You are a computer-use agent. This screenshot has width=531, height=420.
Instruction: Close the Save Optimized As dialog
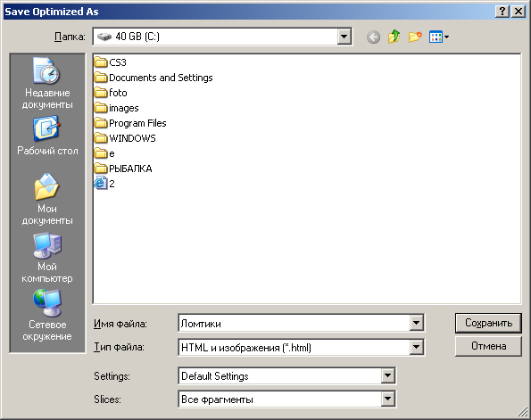pos(519,12)
